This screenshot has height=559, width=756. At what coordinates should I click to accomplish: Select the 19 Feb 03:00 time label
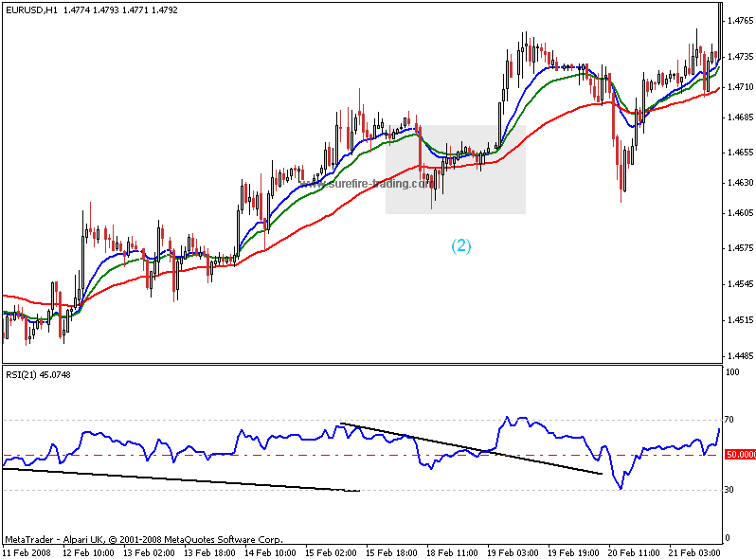click(x=513, y=552)
